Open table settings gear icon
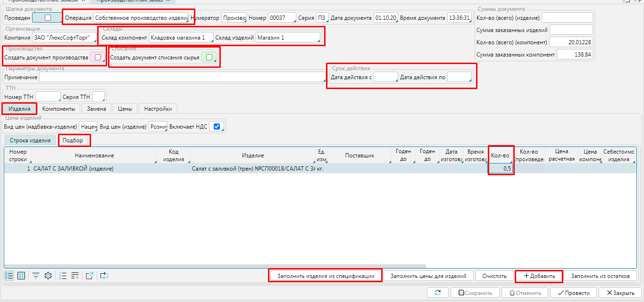644x302 pixels. 48,276
